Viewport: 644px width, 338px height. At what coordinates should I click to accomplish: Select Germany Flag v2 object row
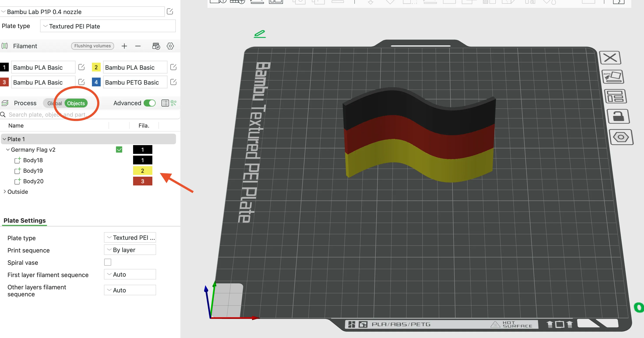[33, 150]
